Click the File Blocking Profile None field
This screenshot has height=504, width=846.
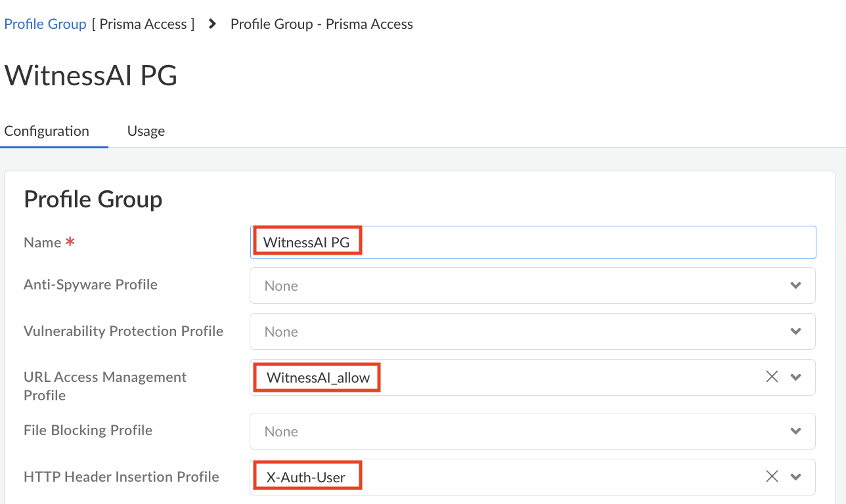coord(512,431)
